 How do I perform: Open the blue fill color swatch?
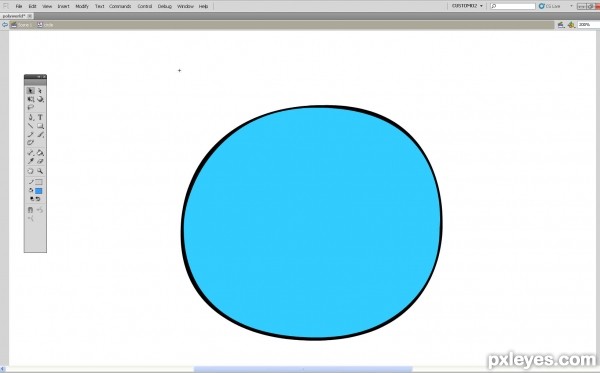39,191
